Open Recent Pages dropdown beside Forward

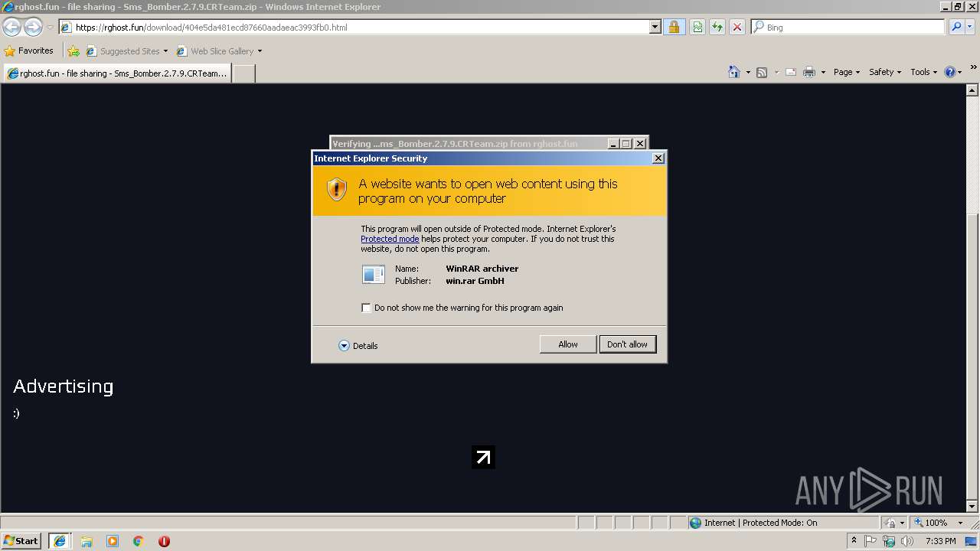[50, 28]
